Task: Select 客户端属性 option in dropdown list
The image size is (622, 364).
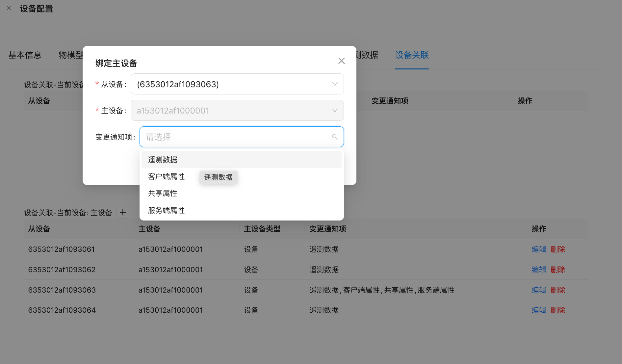Action: click(x=166, y=177)
